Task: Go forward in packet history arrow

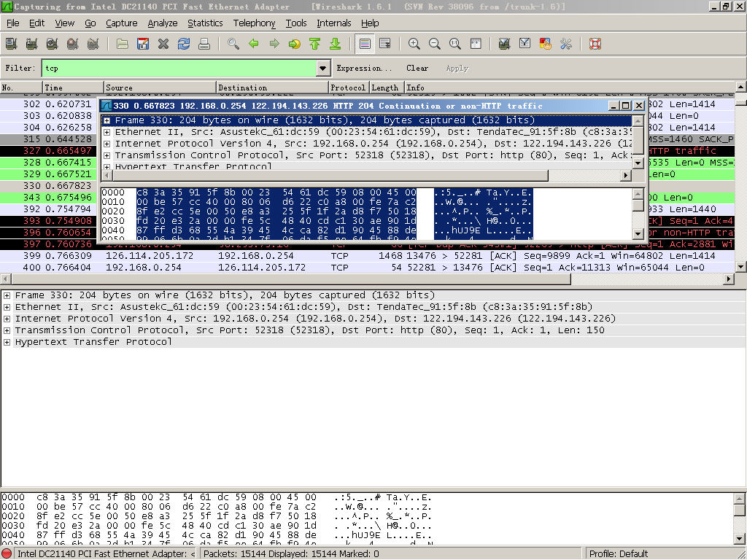Action: coord(274,44)
